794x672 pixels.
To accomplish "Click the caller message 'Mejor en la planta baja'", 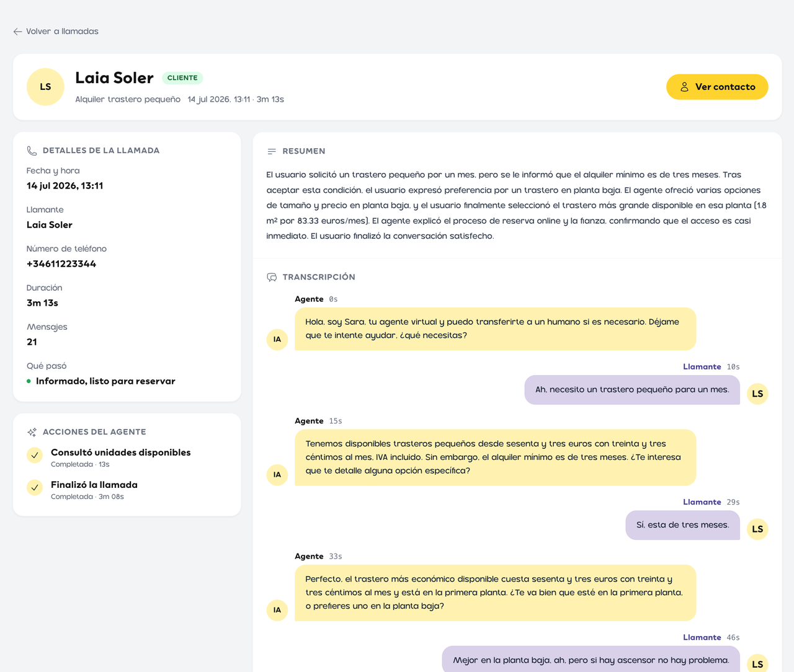I will click(x=591, y=659).
